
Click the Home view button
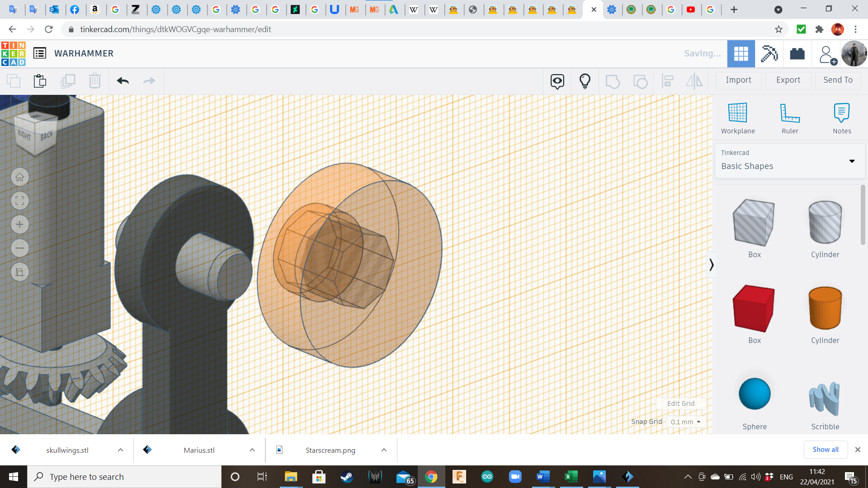pyautogui.click(x=20, y=177)
